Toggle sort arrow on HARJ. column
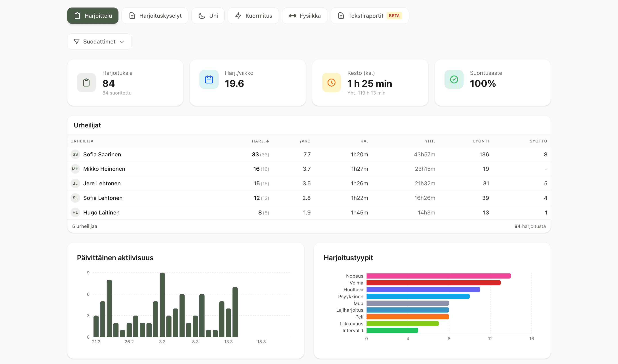618x364 pixels. click(267, 141)
